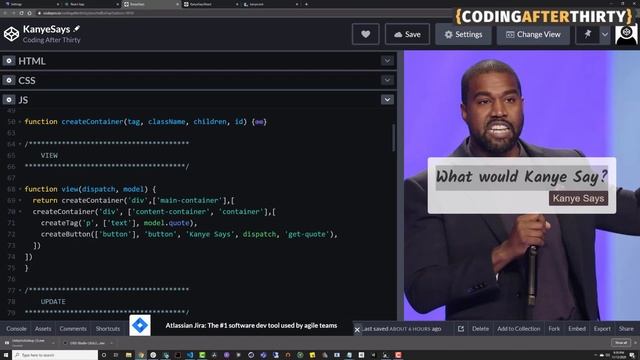This screenshot has width=640, height=360.
Task: Click the Kanye Says button in preview
Action: tap(578, 198)
